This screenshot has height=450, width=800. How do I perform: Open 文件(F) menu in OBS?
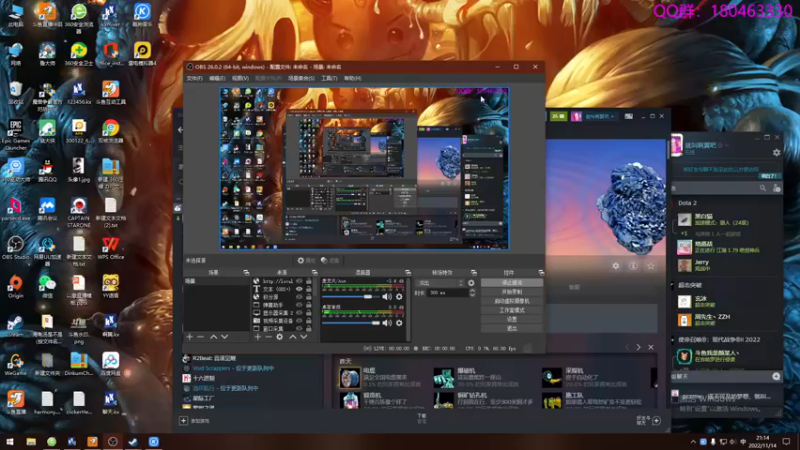(x=194, y=78)
